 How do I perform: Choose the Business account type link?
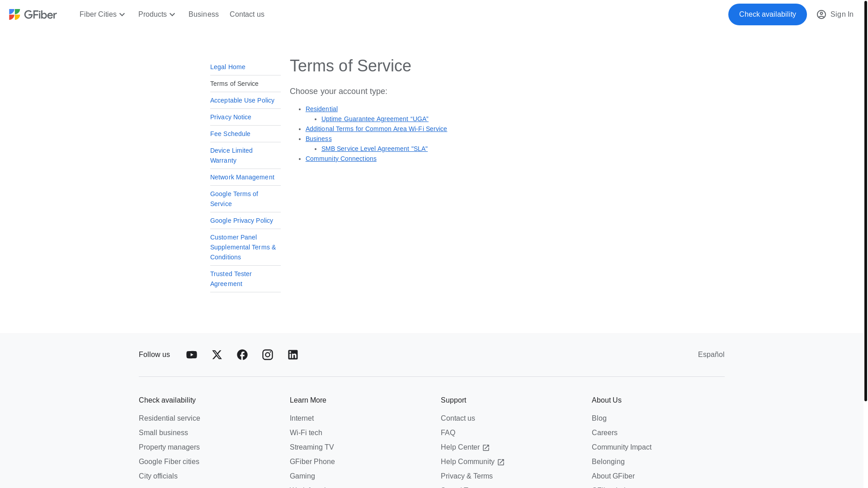click(319, 139)
